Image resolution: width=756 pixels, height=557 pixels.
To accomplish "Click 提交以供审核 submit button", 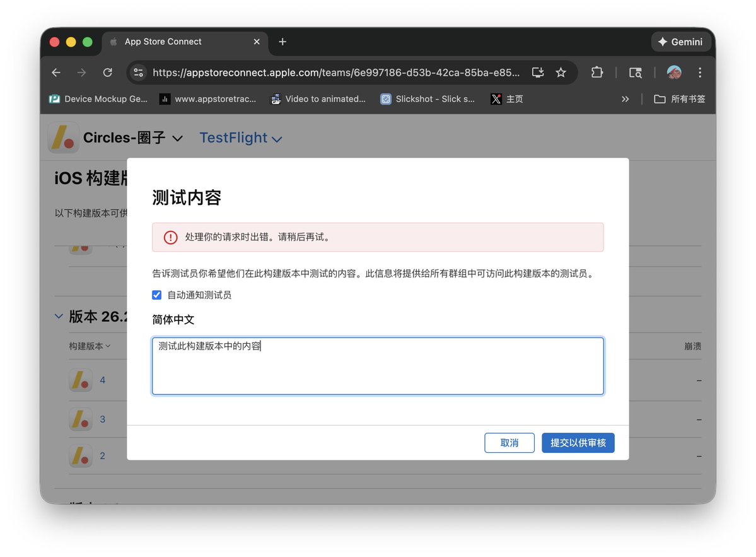I will tap(578, 443).
